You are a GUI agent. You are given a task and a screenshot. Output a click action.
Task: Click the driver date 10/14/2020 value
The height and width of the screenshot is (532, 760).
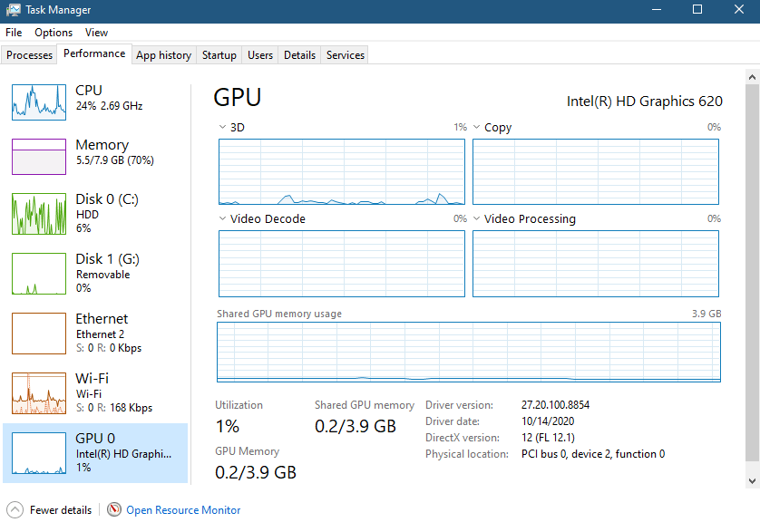click(x=548, y=421)
